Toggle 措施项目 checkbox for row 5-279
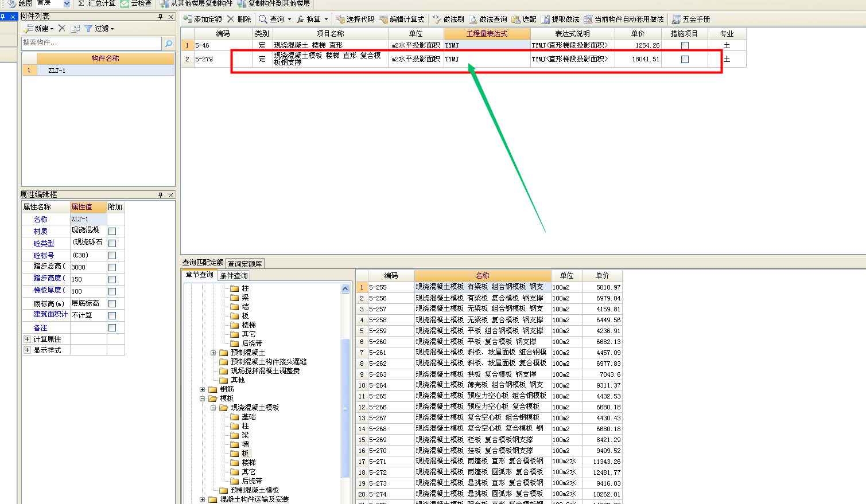 685,59
